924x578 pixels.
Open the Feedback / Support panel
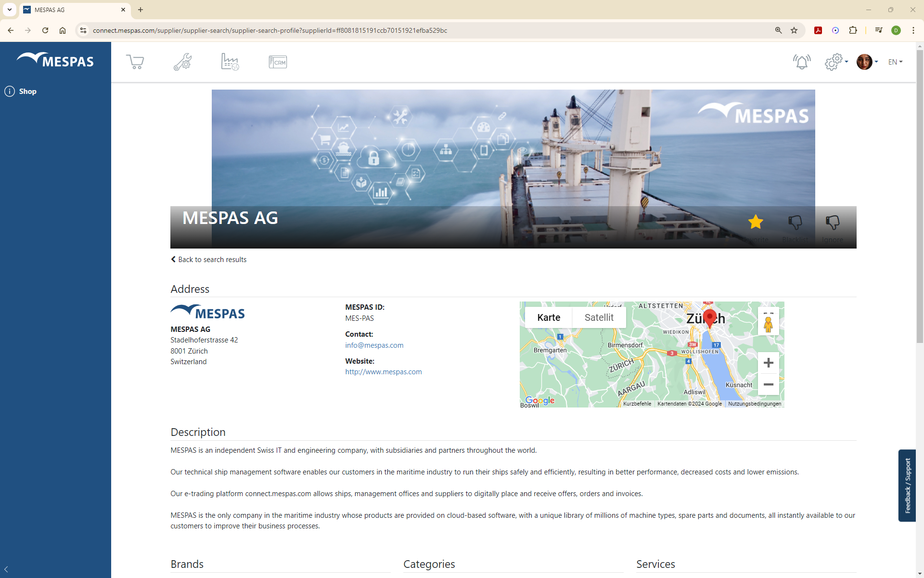[x=907, y=486]
